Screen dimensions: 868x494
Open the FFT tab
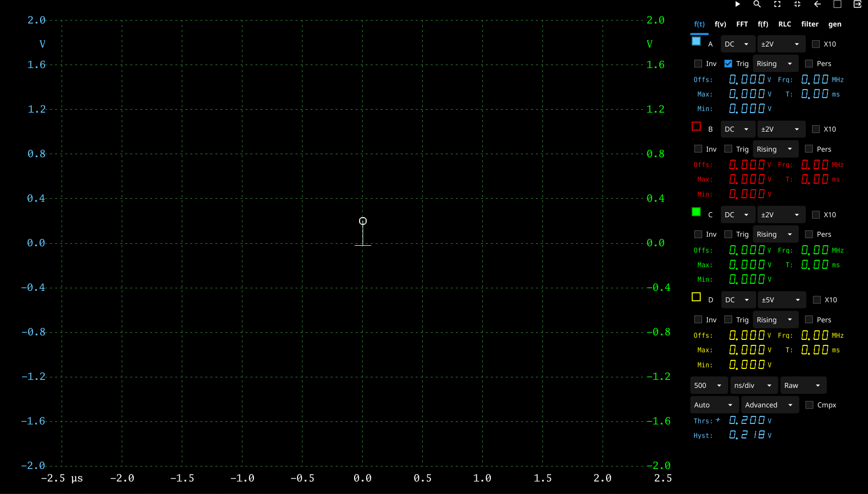pyautogui.click(x=742, y=24)
